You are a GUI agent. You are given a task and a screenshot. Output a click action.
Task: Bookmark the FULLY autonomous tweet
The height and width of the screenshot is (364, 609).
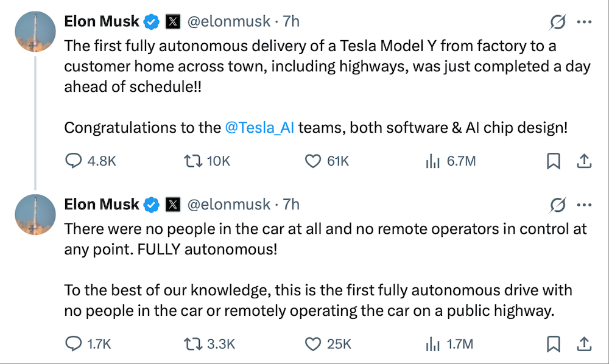pyautogui.click(x=554, y=344)
